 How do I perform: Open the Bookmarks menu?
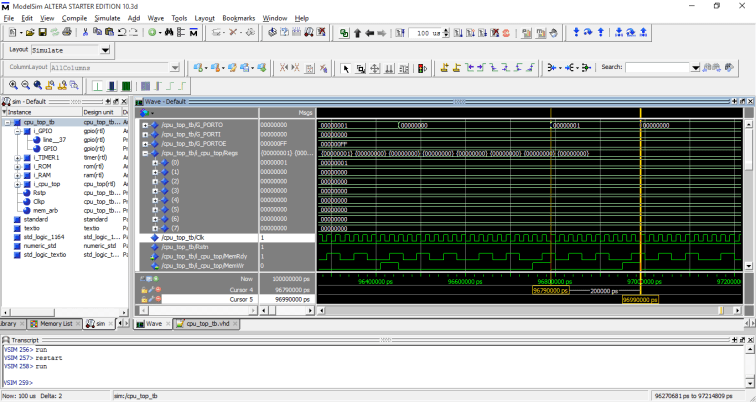coord(239,18)
